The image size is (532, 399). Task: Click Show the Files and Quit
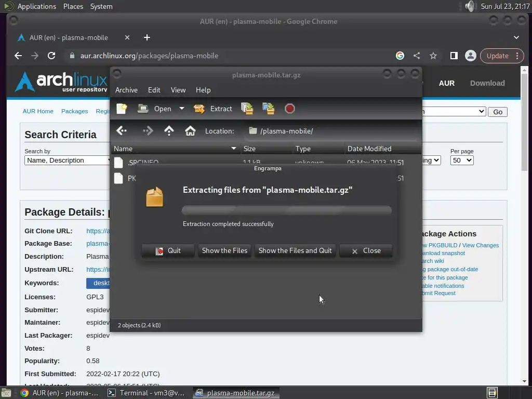(295, 251)
